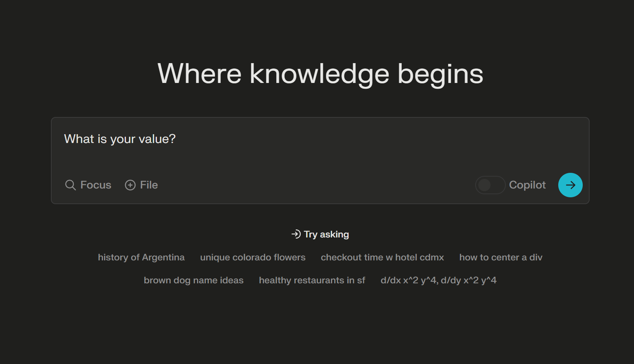The width and height of the screenshot is (634, 364).
Task: Click the magnifier Focus icon
Action: 70,185
